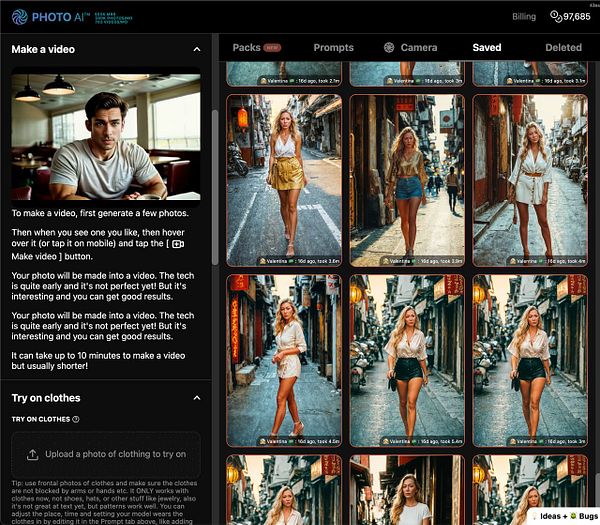Open black shorts photo that took 3m
Screen dimensions: 600x525
click(x=530, y=360)
